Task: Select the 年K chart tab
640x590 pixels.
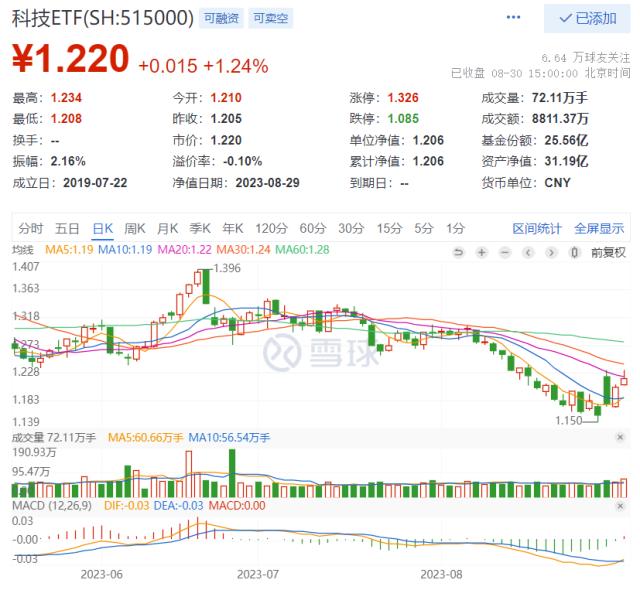Action: coord(233,228)
